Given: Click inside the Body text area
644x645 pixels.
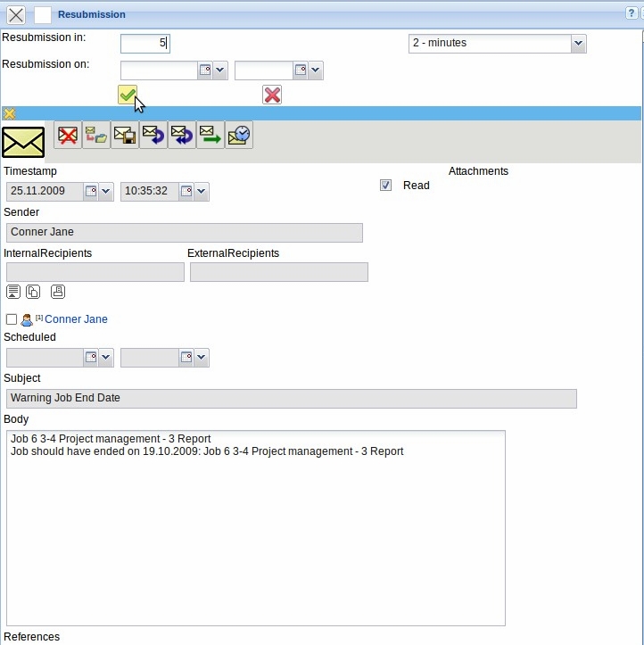Looking at the screenshot, I should point(256,528).
